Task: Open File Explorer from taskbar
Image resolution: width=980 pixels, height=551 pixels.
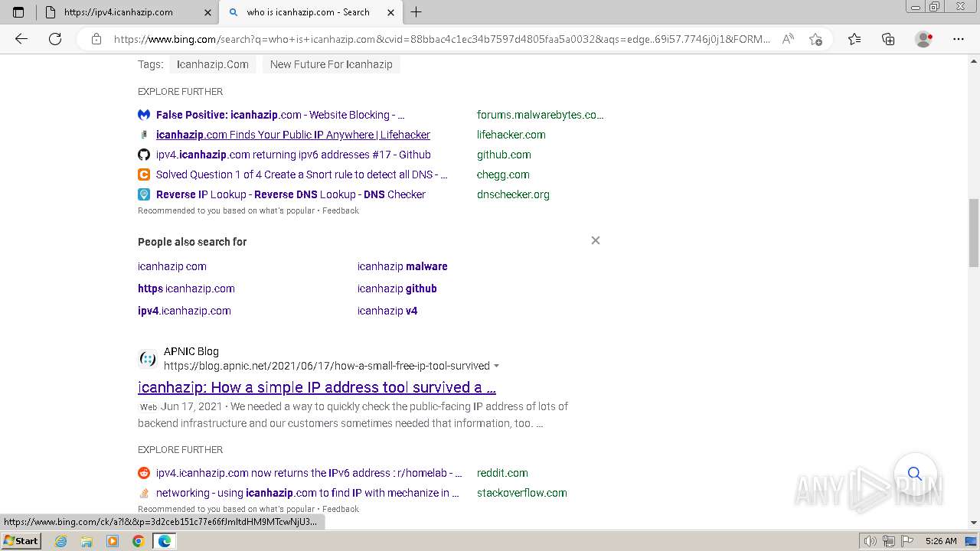Action: point(87,541)
